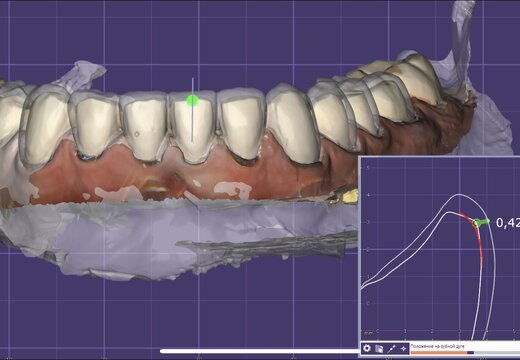
Task: Select the tooth with the small circle mark
Action: click(x=144, y=127)
